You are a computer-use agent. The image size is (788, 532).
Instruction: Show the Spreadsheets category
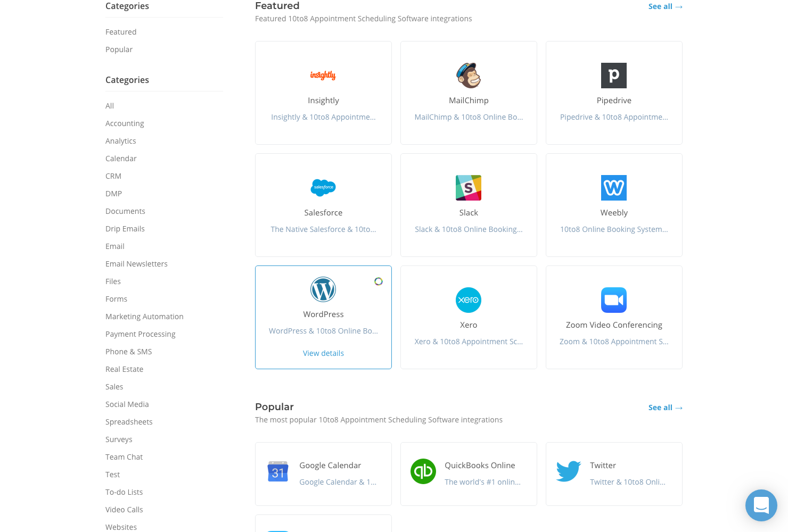129,422
